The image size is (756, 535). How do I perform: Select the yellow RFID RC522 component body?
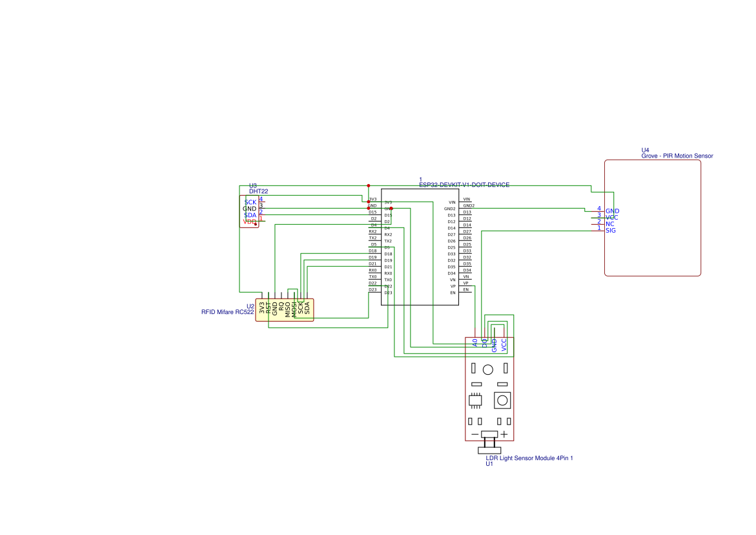(x=285, y=309)
